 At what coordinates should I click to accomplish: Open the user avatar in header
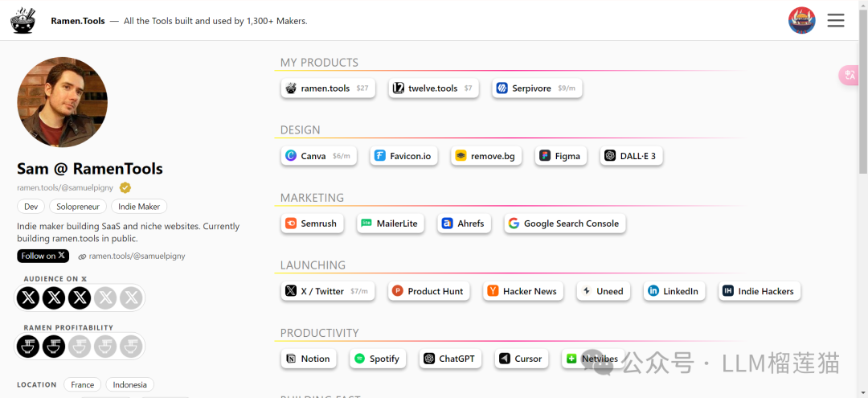click(801, 20)
